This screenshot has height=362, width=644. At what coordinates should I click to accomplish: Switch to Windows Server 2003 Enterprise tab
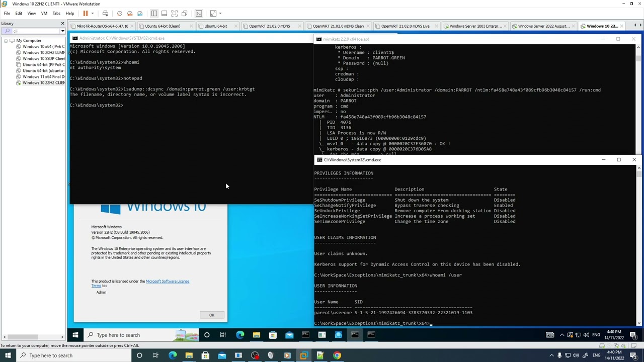coord(475,26)
